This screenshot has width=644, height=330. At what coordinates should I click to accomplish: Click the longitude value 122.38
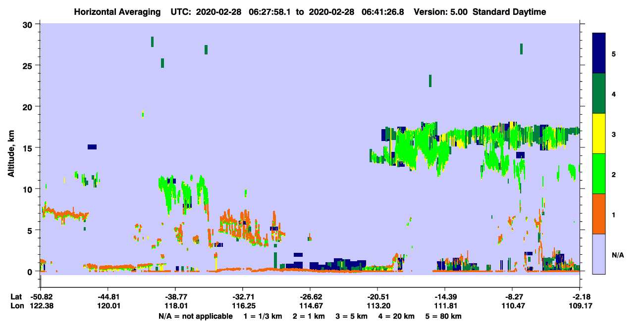tap(41, 306)
